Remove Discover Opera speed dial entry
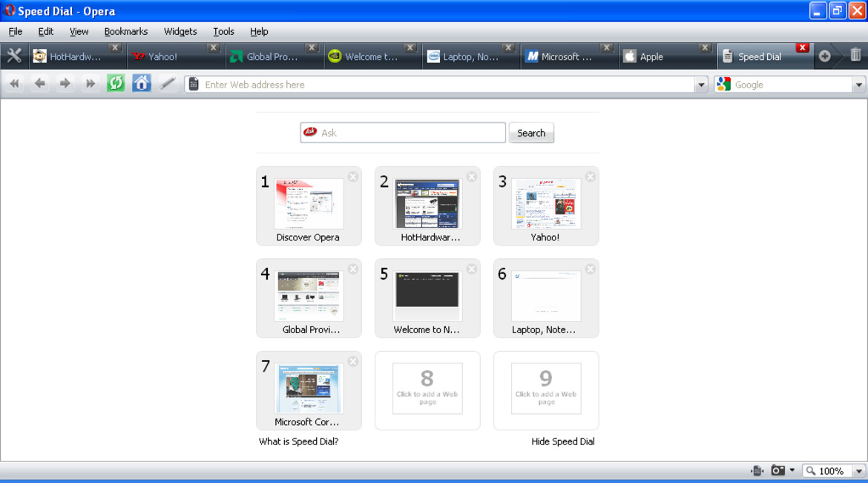Screen dimensions: 868x483 [x=353, y=177]
